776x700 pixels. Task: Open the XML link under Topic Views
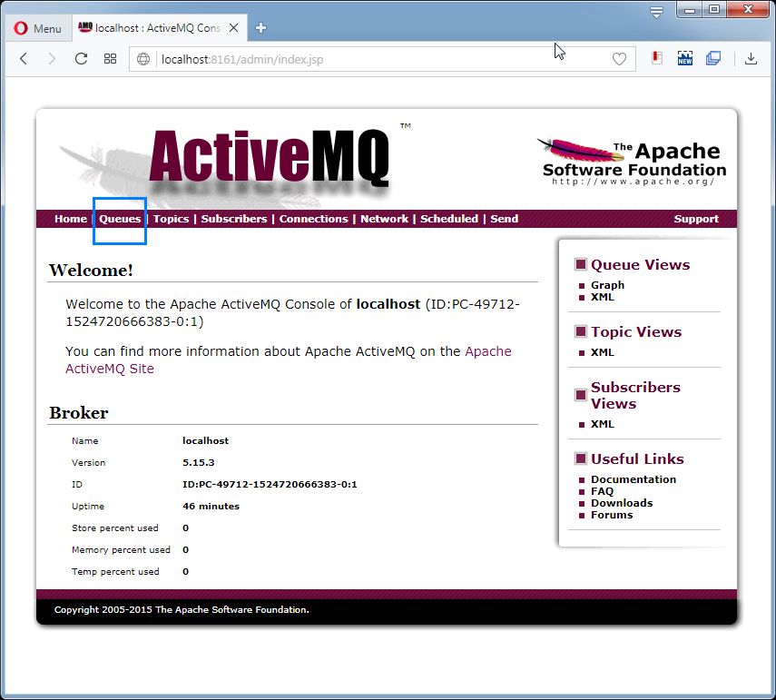pyautogui.click(x=603, y=352)
